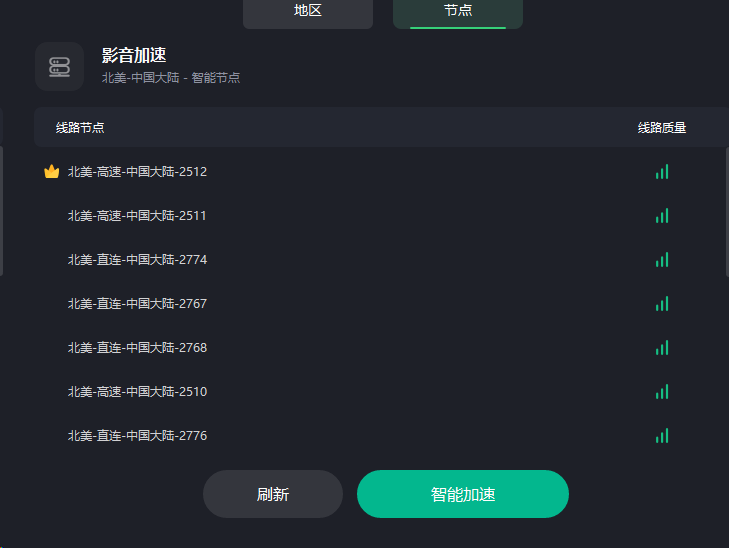The width and height of the screenshot is (729, 548).
Task: Click signal quality bars for node 2767
Action: pyautogui.click(x=662, y=304)
